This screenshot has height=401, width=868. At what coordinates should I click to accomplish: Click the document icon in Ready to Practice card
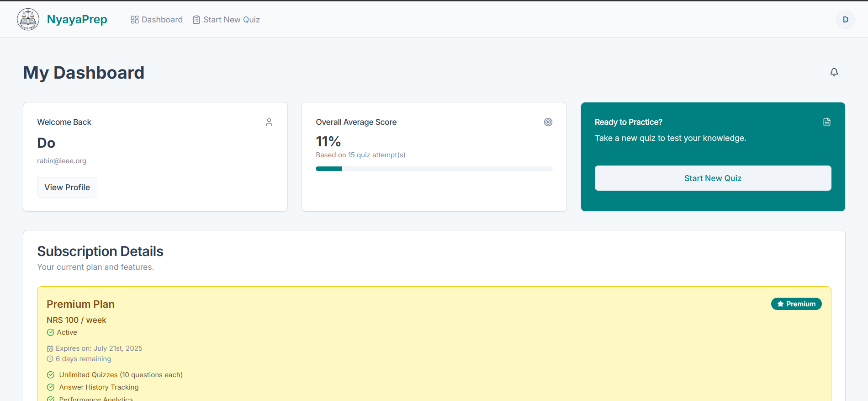tap(826, 122)
